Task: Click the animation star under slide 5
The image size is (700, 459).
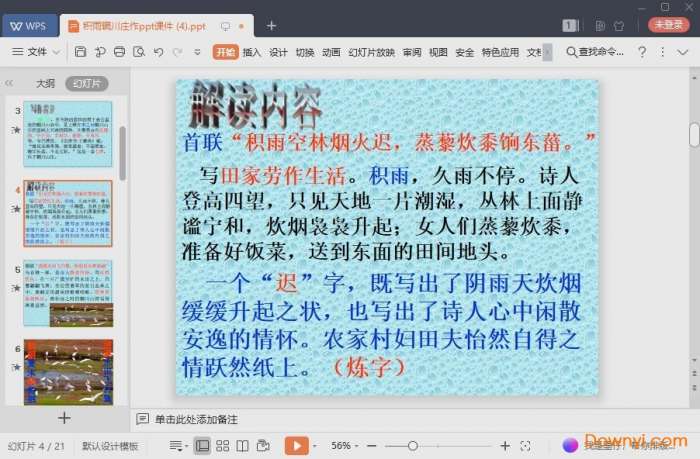Action: point(17,288)
